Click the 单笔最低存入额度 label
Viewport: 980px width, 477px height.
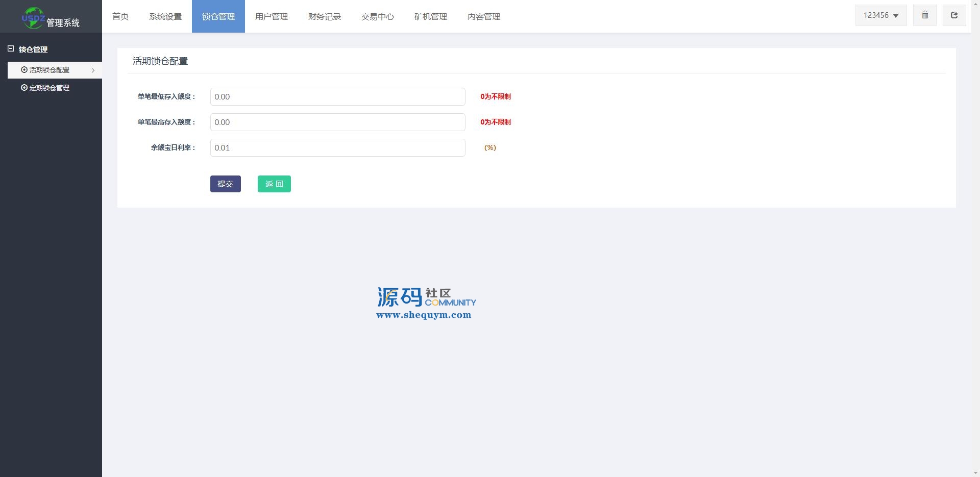(166, 96)
